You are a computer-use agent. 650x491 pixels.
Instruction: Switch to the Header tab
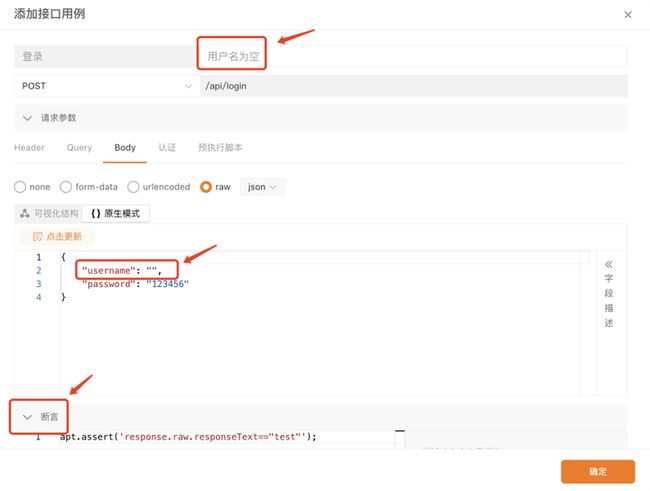29,148
